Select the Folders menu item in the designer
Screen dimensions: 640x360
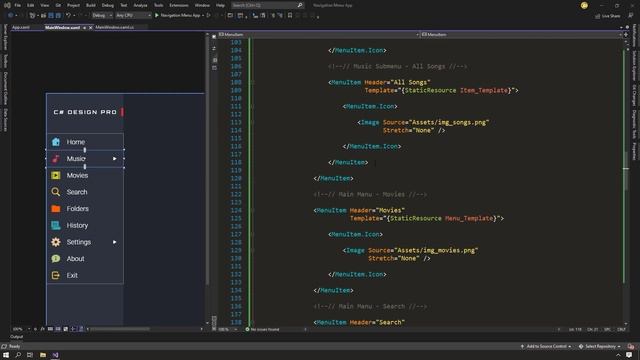coord(85,209)
